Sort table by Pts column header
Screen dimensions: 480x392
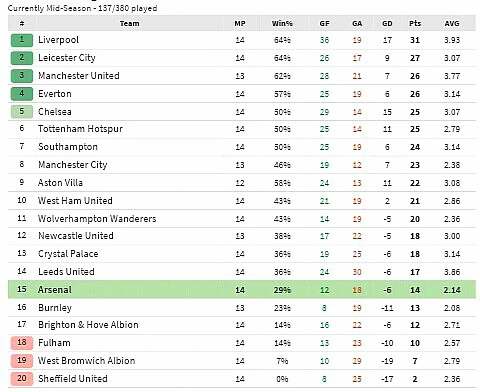point(415,23)
